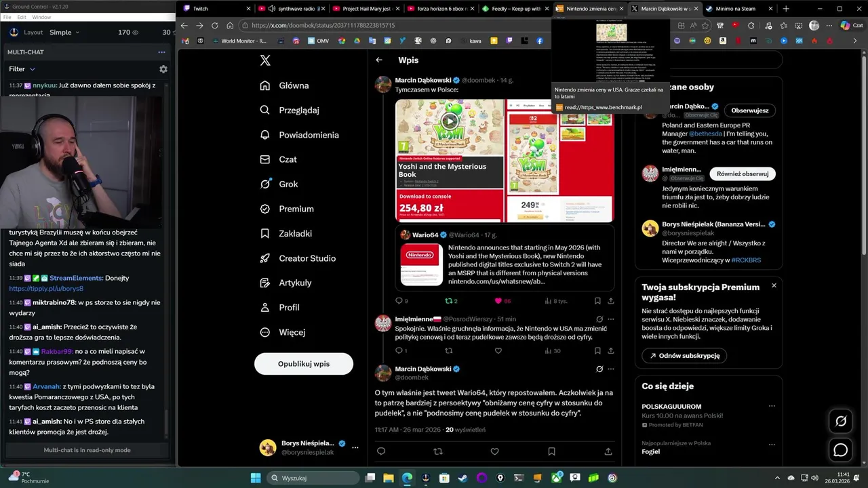
Task: Bookmark the Imięlmienne reply
Action: [597, 351]
